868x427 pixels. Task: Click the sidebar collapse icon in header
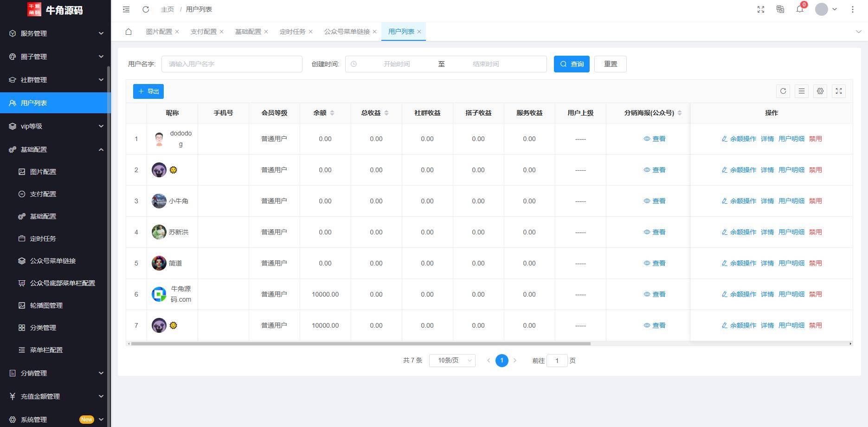point(126,9)
